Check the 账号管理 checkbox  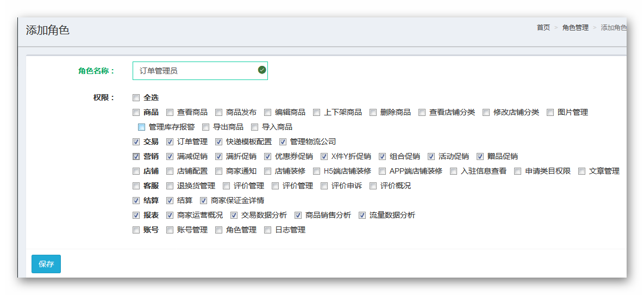click(x=170, y=230)
